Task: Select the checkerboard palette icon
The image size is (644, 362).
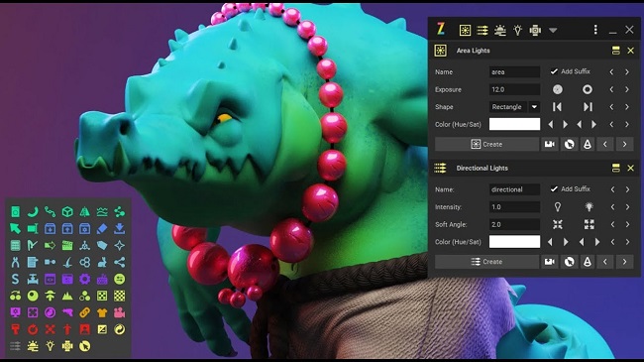Action: (x=120, y=296)
